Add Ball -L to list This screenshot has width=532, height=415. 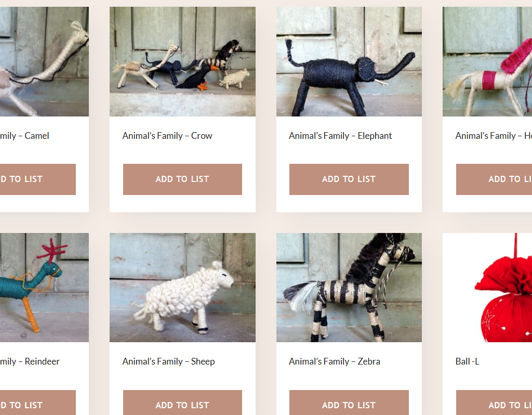(x=494, y=403)
